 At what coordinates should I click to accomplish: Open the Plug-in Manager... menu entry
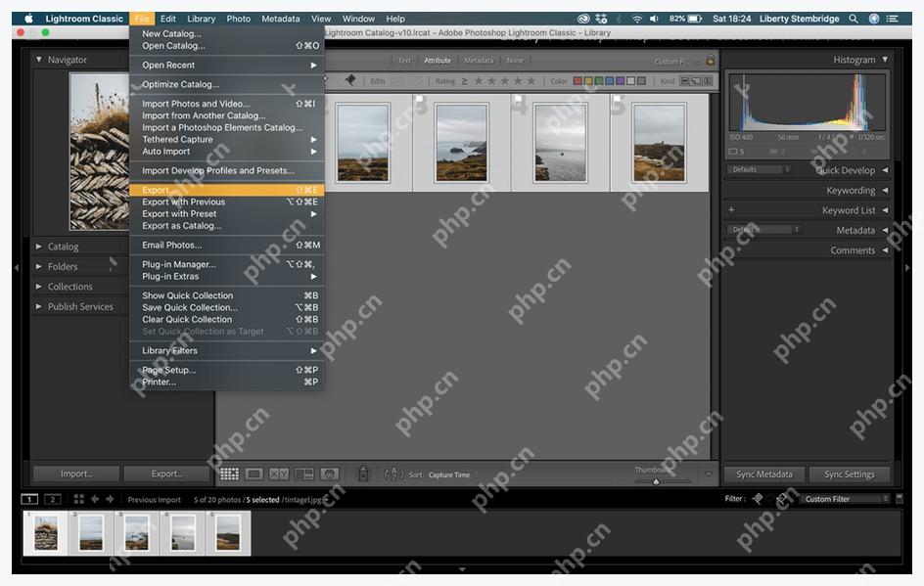pyautogui.click(x=227, y=264)
